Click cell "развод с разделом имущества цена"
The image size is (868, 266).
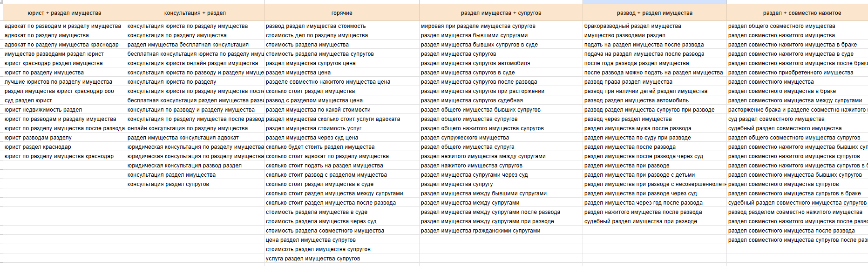point(342,100)
